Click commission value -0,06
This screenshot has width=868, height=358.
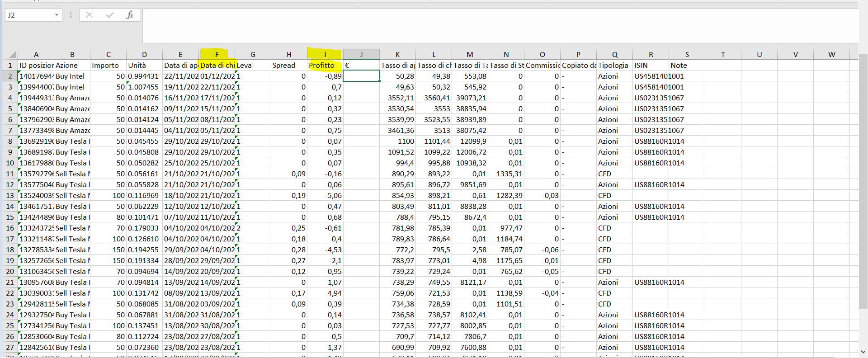point(542,250)
